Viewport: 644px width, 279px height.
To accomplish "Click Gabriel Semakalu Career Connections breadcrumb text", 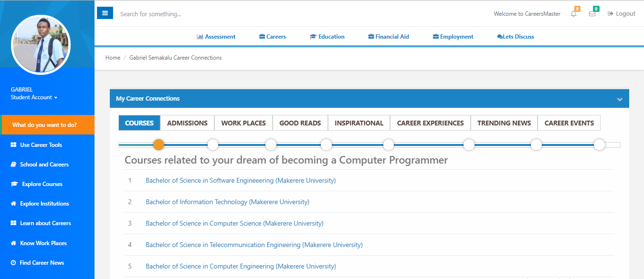I will point(175,58).
